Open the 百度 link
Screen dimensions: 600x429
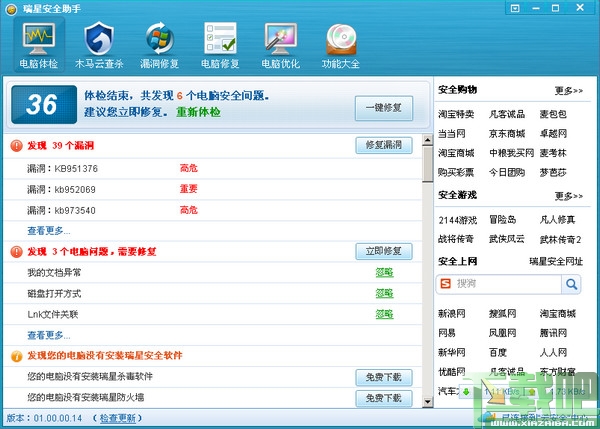coord(498,352)
